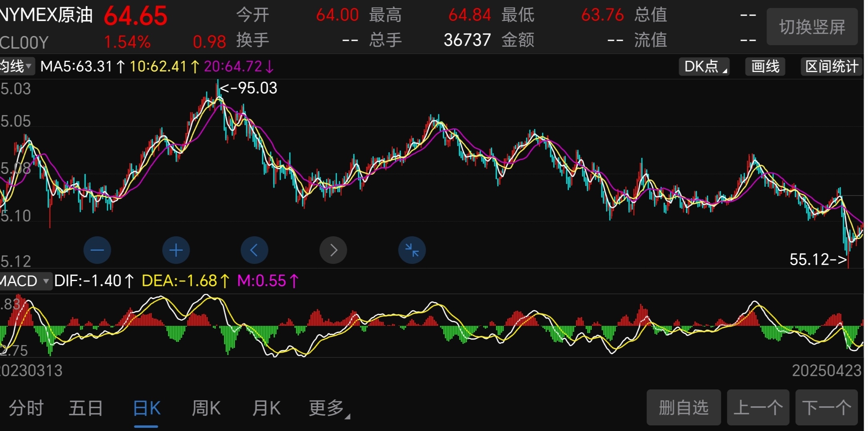Tap the 金额 label
Screen dimensions: 868x431
[x=518, y=40]
